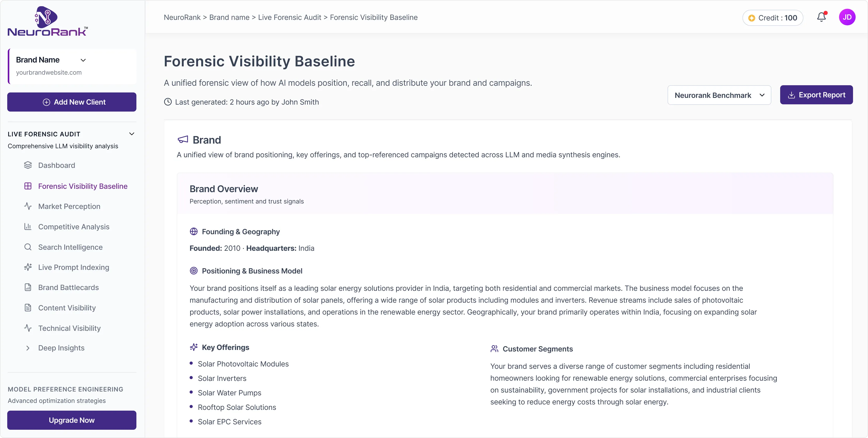Click the Content Visibility file icon

pyautogui.click(x=28, y=308)
